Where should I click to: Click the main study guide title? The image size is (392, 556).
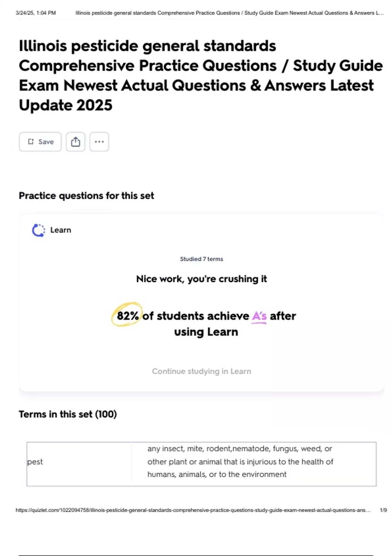[x=201, y=75]
